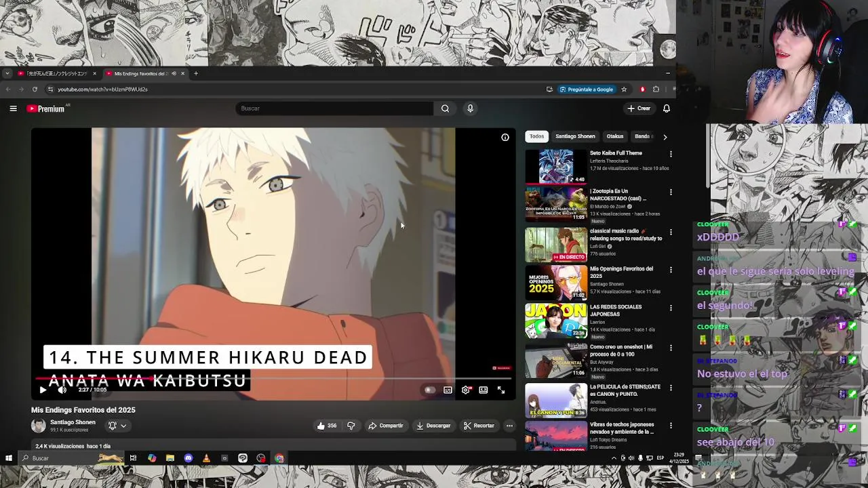Open the YouTube notifications bell

coord(667,108)
